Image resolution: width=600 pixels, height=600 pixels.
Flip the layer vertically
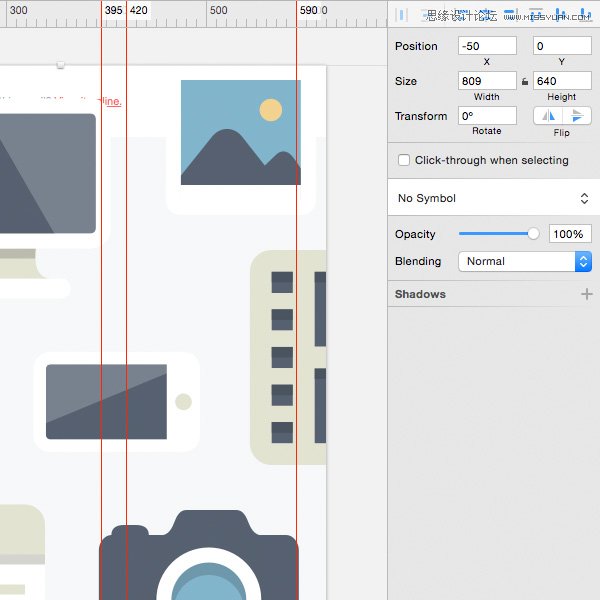(x=577, y=116)
